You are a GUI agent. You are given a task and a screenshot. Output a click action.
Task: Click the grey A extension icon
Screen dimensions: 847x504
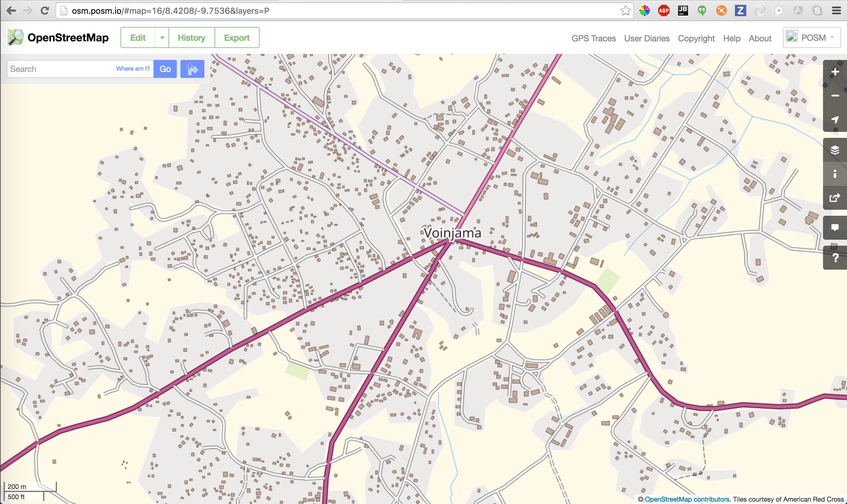[x=798, y=10]
